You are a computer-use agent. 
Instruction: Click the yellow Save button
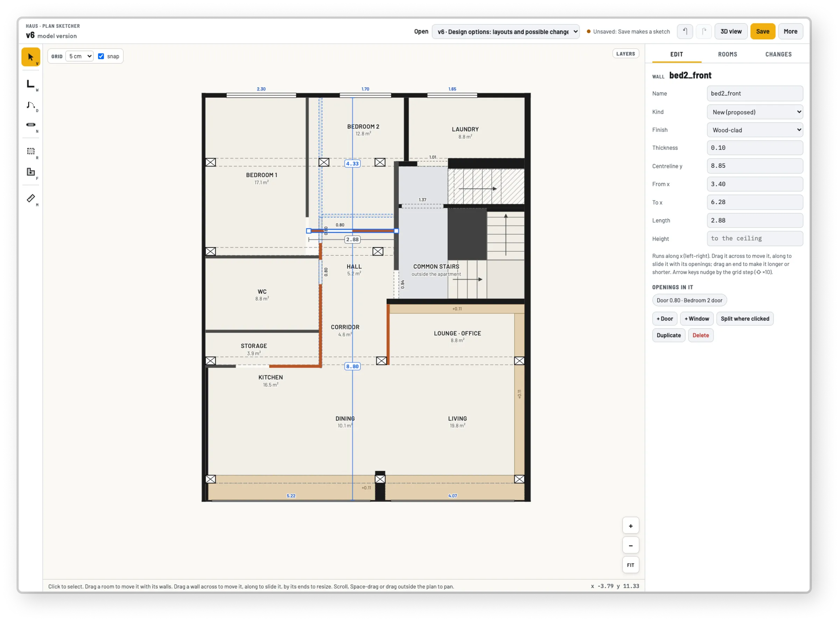click(763, 31)
